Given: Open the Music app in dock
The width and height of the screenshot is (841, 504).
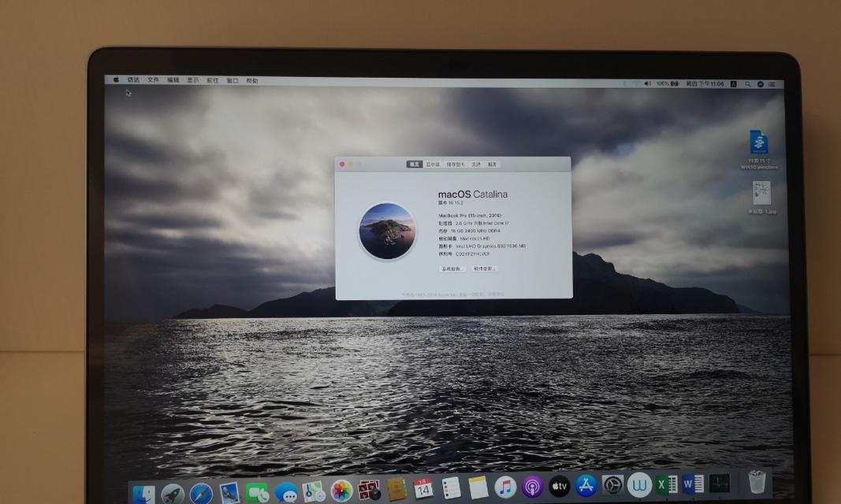Looking at the screenshot, I should [x=504, y=487].
